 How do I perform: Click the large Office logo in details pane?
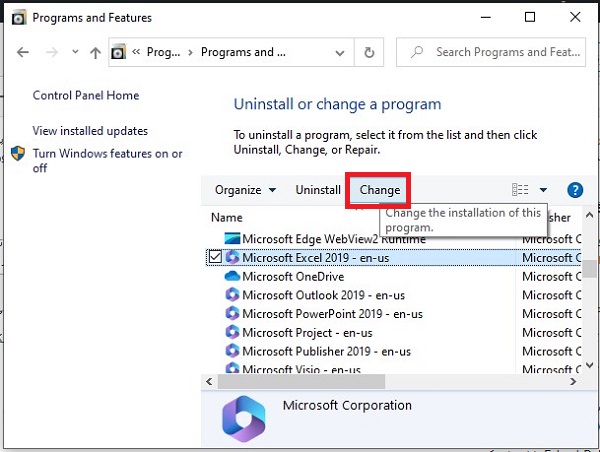244,419
